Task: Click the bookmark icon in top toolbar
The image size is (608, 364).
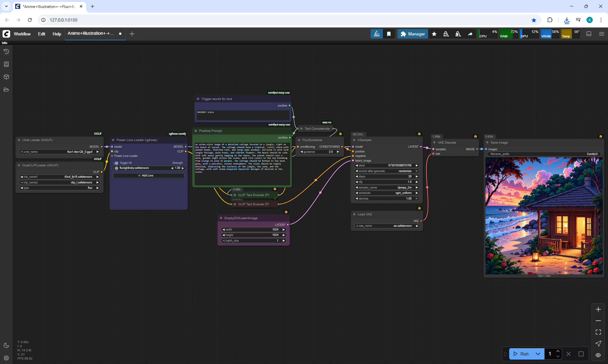Action: (x=389, y=34)
